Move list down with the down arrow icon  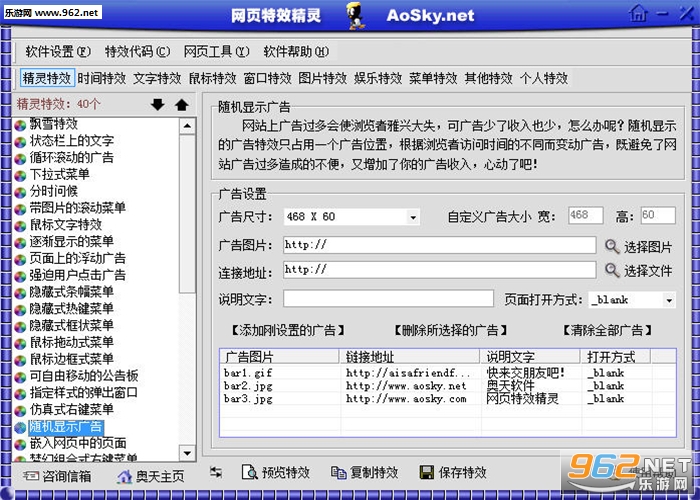pyautogui.click(x=158, y=104)
